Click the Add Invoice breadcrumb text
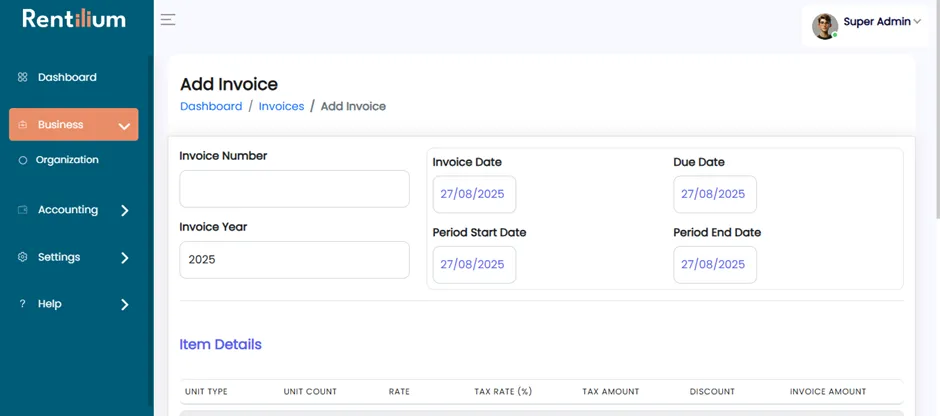Viewport: 940px width, 416px height. pos(353,107)
